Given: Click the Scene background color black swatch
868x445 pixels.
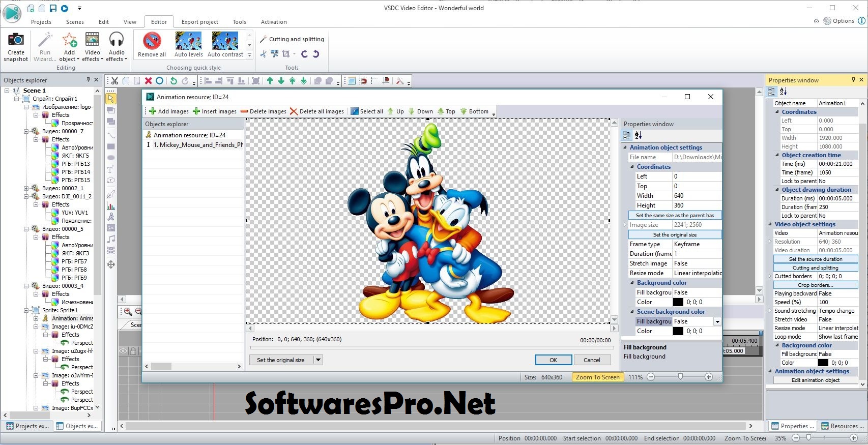Looking at the screenshot, I should click(678, 331).
